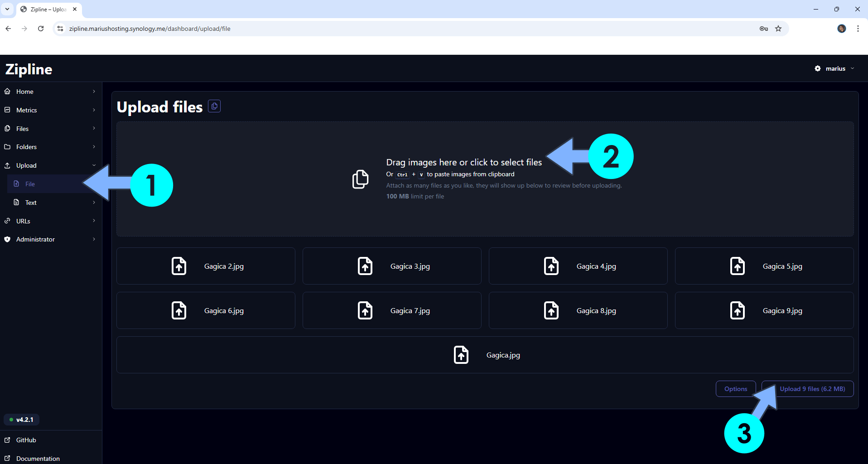Click the drag images drop zone text
This screenshot has height=464, width=868.
click(x=464, y=162)
